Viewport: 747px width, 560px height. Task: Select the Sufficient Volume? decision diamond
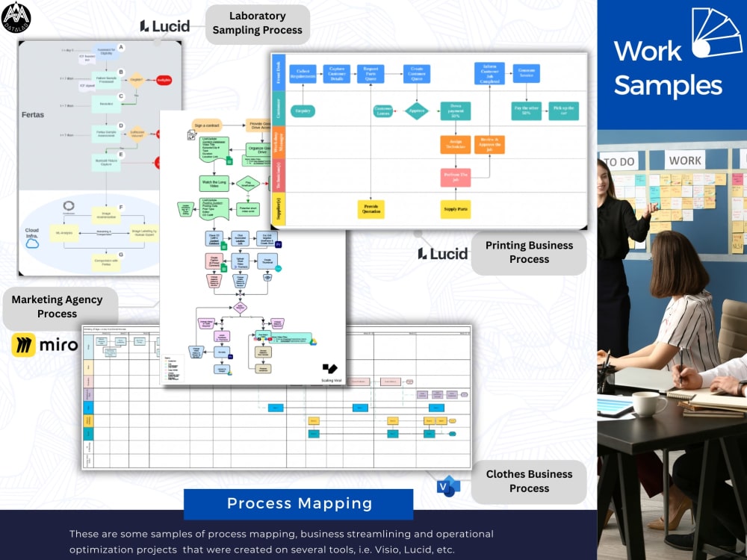click(x=137, y=134)
